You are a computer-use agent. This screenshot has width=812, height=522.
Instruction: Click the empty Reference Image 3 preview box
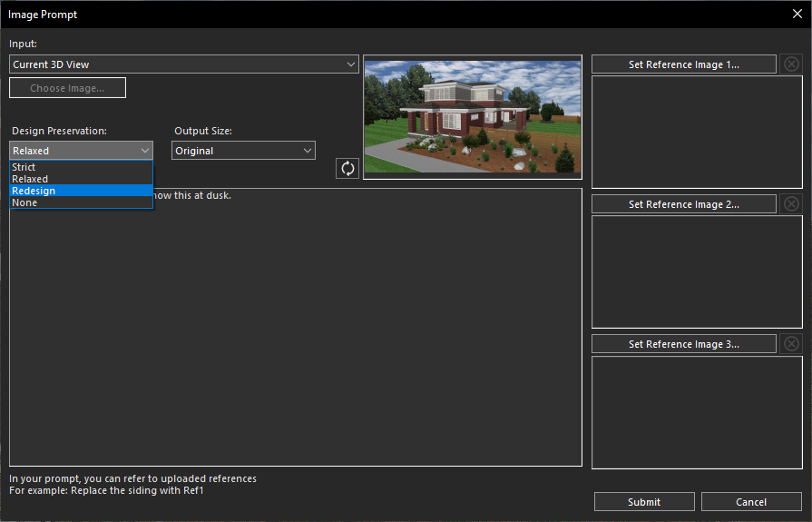pos(697,412)
